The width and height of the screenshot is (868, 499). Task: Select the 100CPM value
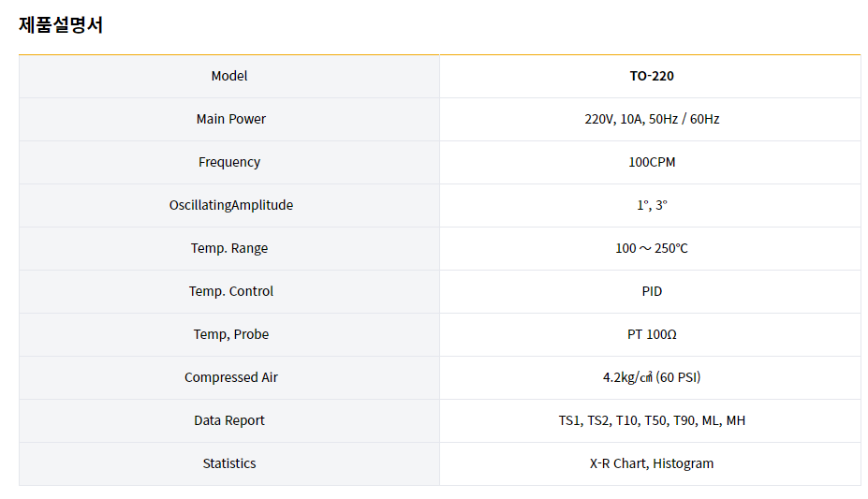coord(652,162)
